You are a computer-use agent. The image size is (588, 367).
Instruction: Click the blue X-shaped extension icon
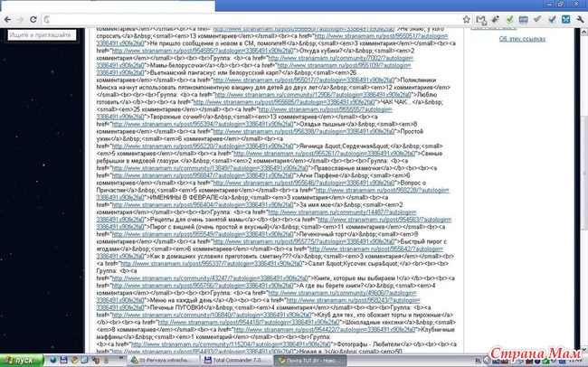[564, 17]
